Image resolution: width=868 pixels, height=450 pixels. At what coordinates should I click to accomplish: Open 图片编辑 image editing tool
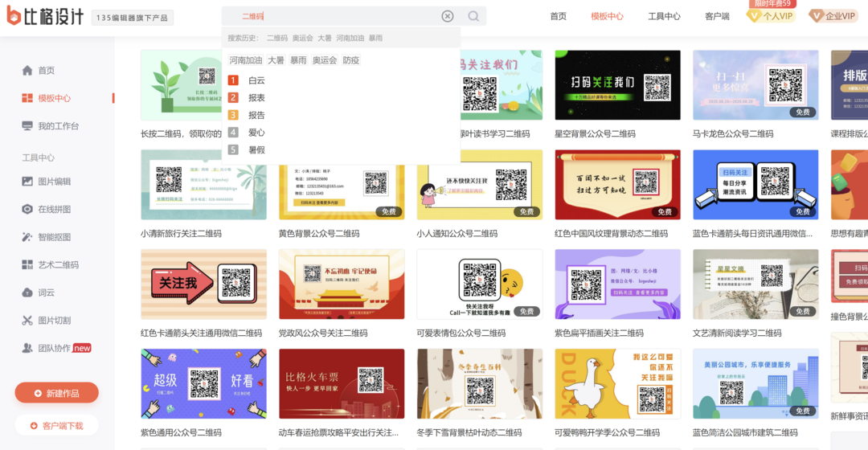(54, 182)
